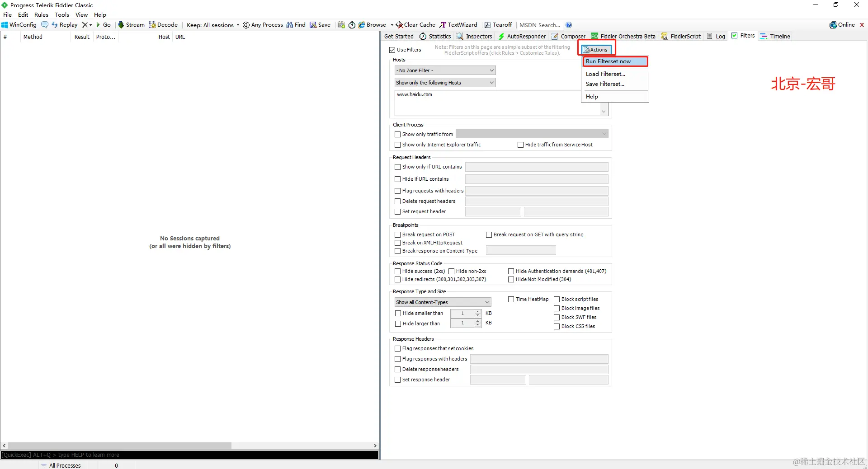This screenshot has height=469, width=868.
Task: Toggle Decode in the toolbar
Action: (x=163, y=25)
